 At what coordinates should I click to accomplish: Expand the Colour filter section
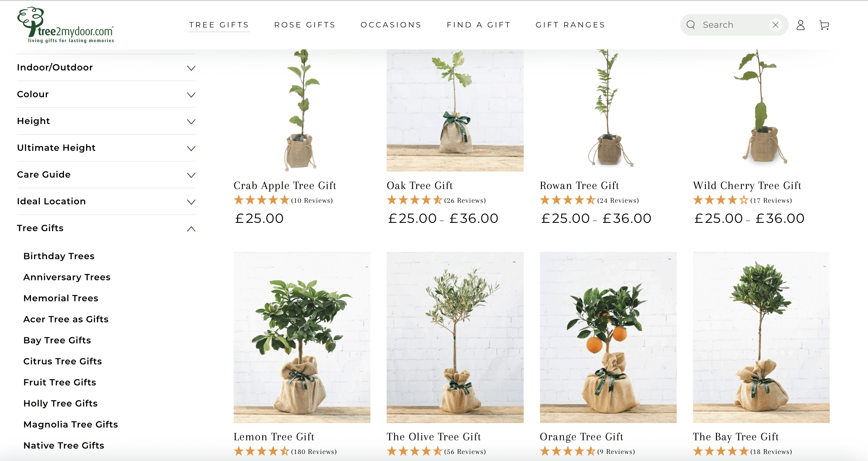[x=106, y=94]
